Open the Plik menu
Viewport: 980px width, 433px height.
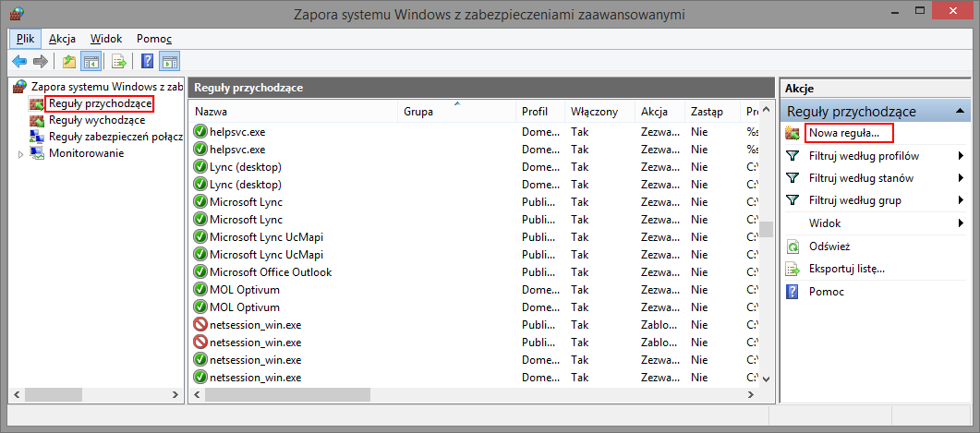[x=26, y=39]
